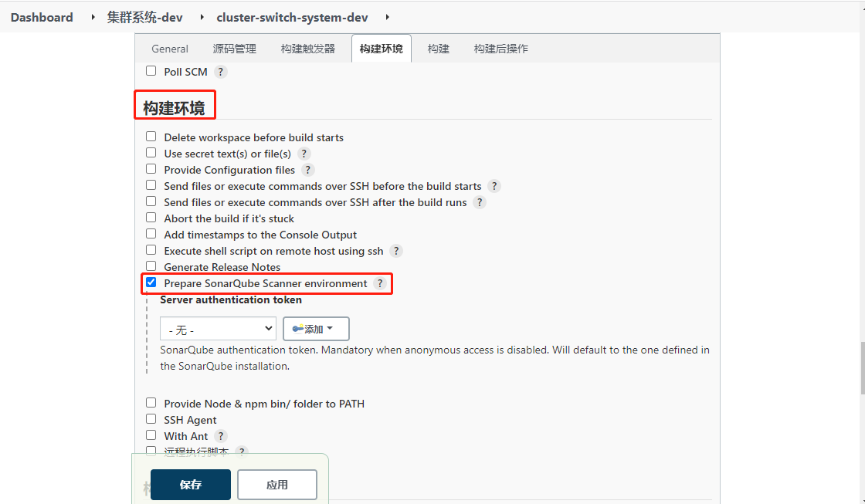Enable Send files over SSH after the build runs
This screenshot has width=865, height=504.
coord(151,201)
